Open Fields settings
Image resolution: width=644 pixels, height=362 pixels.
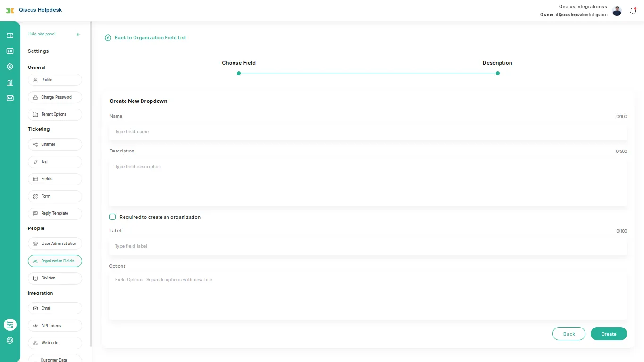point(55,179)
